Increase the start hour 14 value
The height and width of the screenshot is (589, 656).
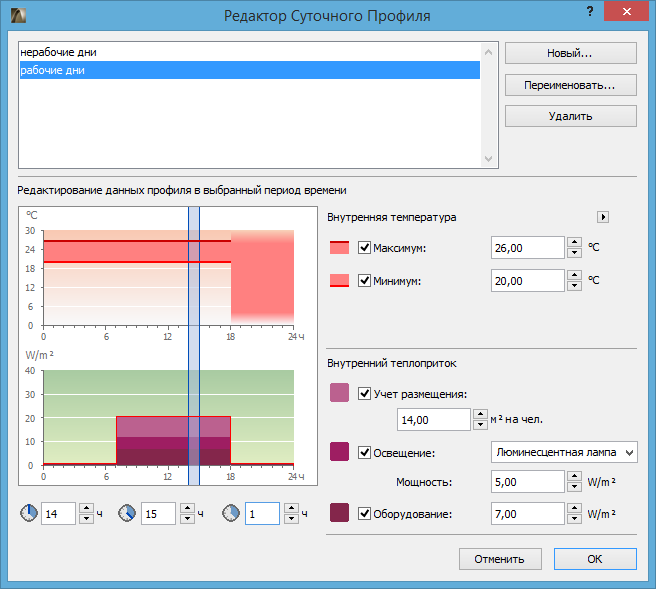point(86,508)
